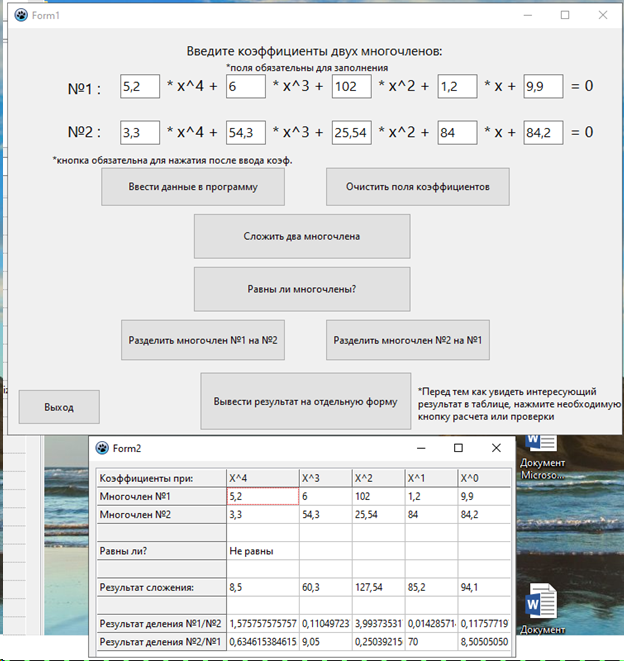Click Разделить многочлен №2 на №1 button
This screenshot has width=624, height=661.
tap(408, 340)
